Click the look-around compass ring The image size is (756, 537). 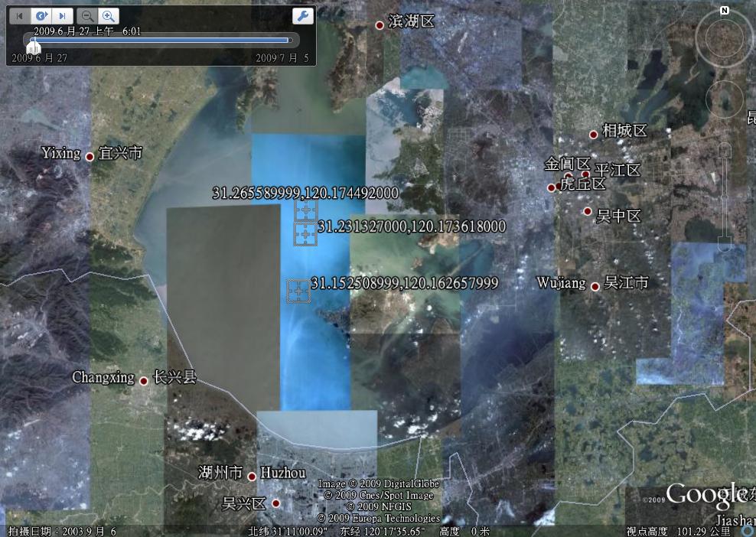coord(724,39)
